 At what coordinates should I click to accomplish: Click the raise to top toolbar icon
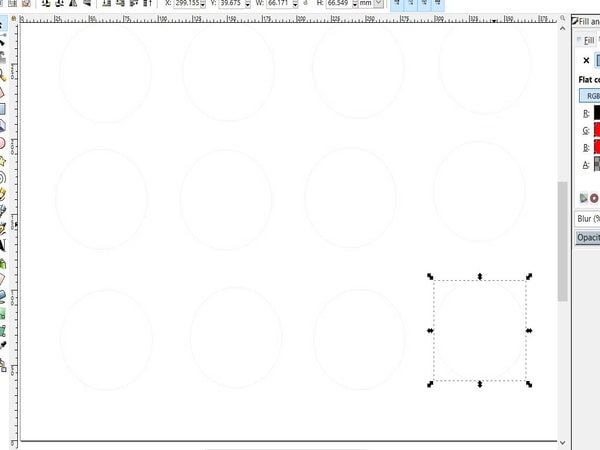147,3
